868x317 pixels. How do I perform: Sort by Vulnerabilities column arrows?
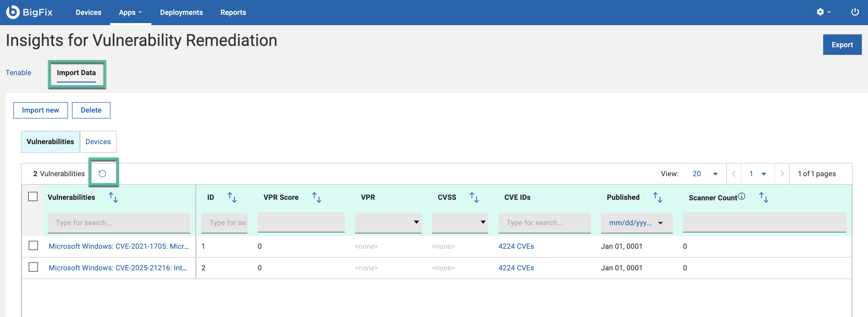[113, 197]
